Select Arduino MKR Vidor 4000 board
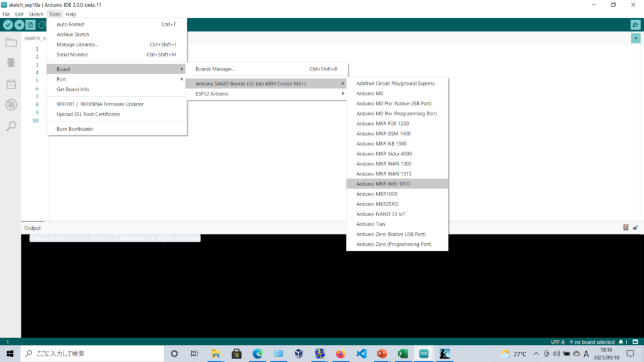The width and height of the screenshot is (644, 362). point(397,153)
